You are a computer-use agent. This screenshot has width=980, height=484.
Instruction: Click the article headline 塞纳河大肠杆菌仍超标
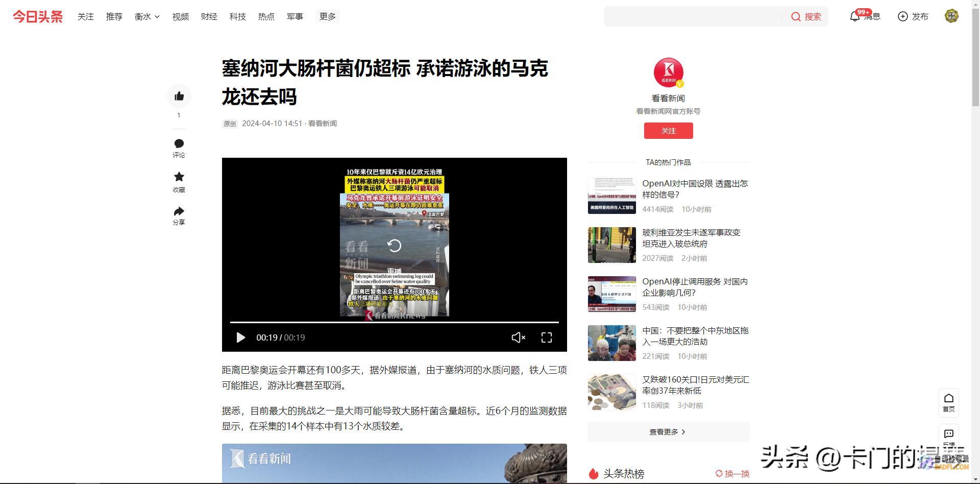pyautogui.click(x=385, y=82)
